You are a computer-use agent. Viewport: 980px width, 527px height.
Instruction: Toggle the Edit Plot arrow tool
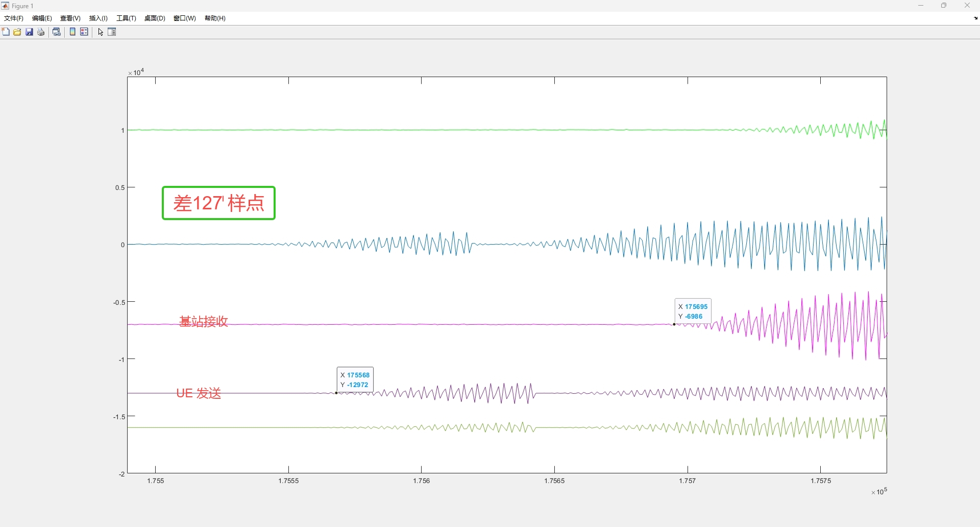(x=101, y=32)
